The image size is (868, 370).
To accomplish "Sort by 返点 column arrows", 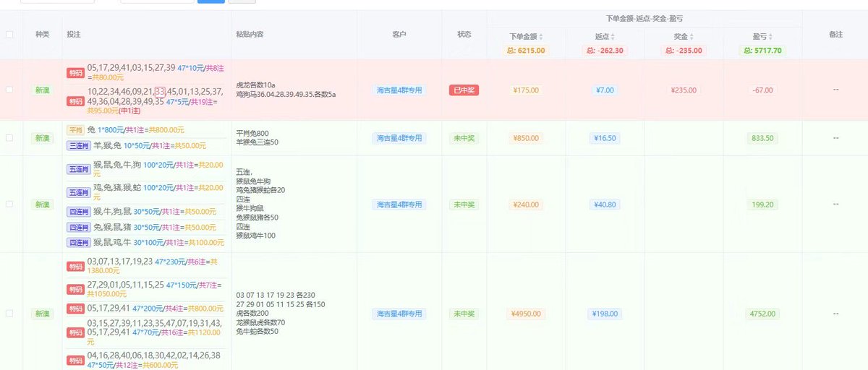I will [x=614, y=37].
